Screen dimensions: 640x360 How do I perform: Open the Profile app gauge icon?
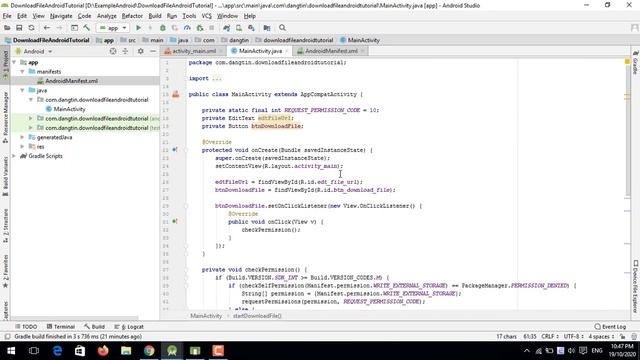[187, 28]
